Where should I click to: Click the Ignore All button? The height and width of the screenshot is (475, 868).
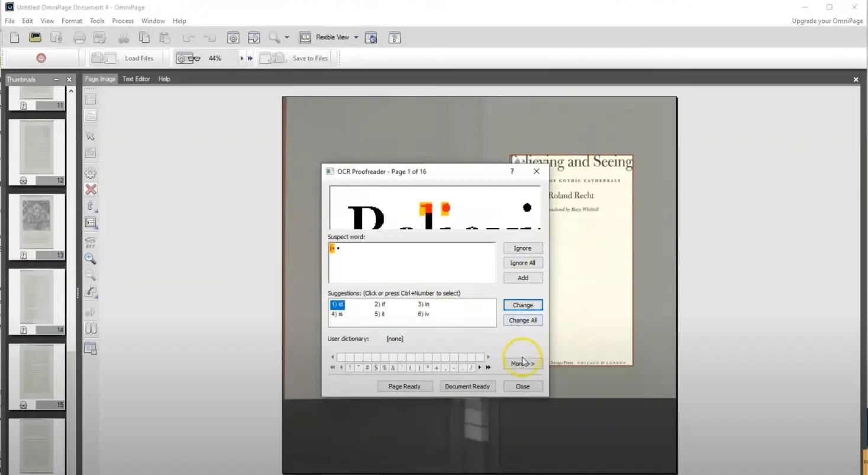[522, 263]
